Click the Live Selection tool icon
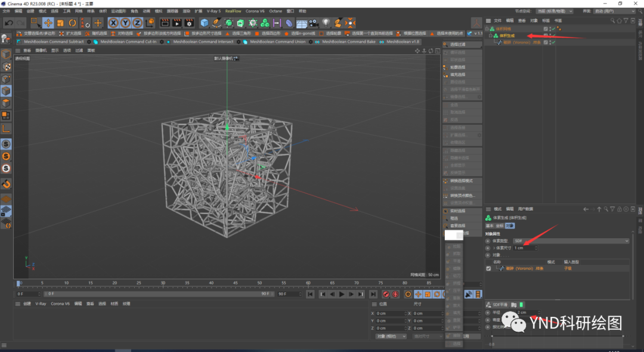The height and width of the screenshot is (352, 644). click(36, 23)
